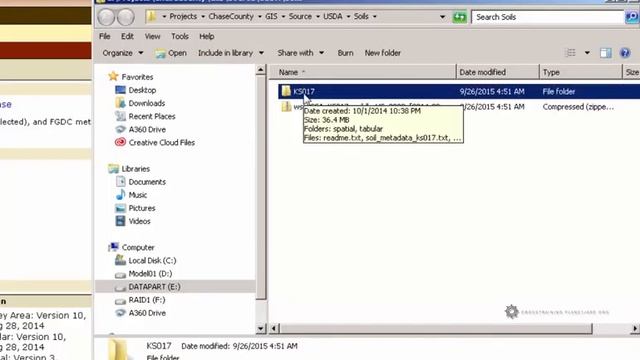Navigate to GIS in the address path

point(271,17)
